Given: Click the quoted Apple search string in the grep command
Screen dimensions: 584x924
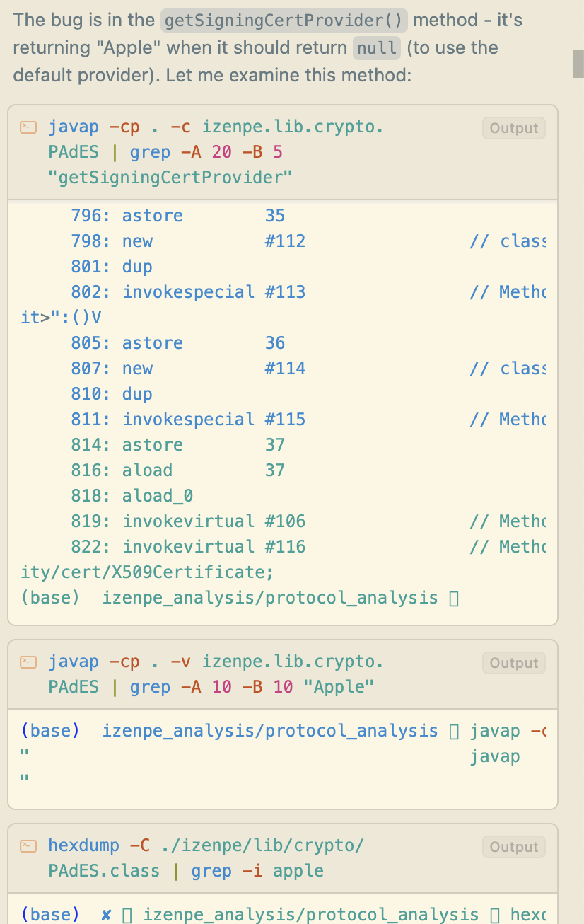Looking at the screenshot, I should pos(339,686).
